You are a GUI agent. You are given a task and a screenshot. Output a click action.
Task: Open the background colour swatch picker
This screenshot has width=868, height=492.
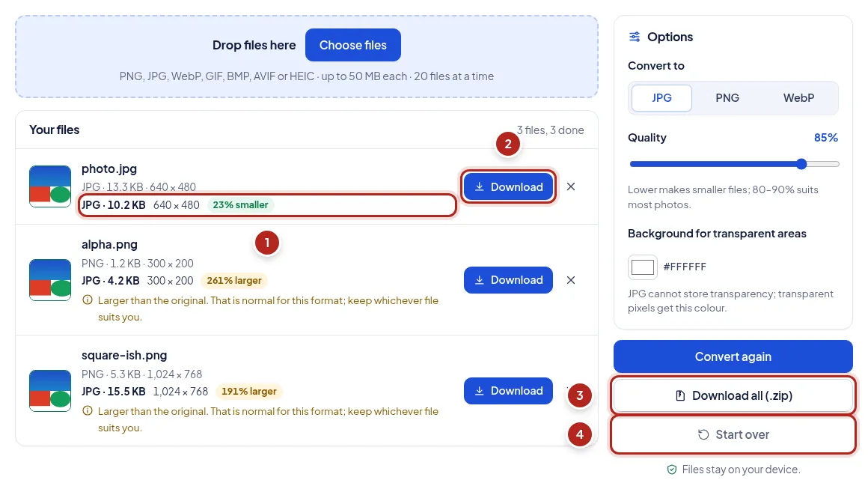643,267
